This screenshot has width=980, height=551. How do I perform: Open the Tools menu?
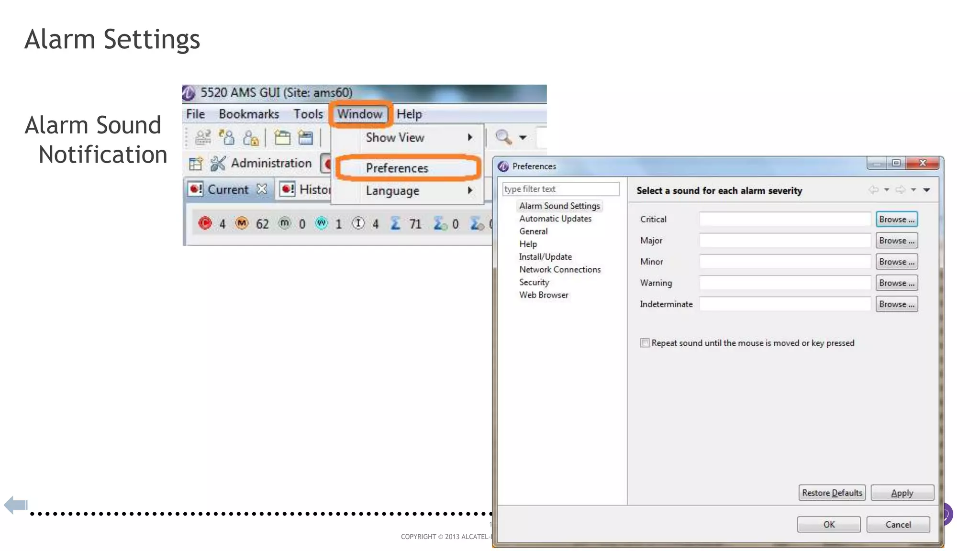coord(308,114)
